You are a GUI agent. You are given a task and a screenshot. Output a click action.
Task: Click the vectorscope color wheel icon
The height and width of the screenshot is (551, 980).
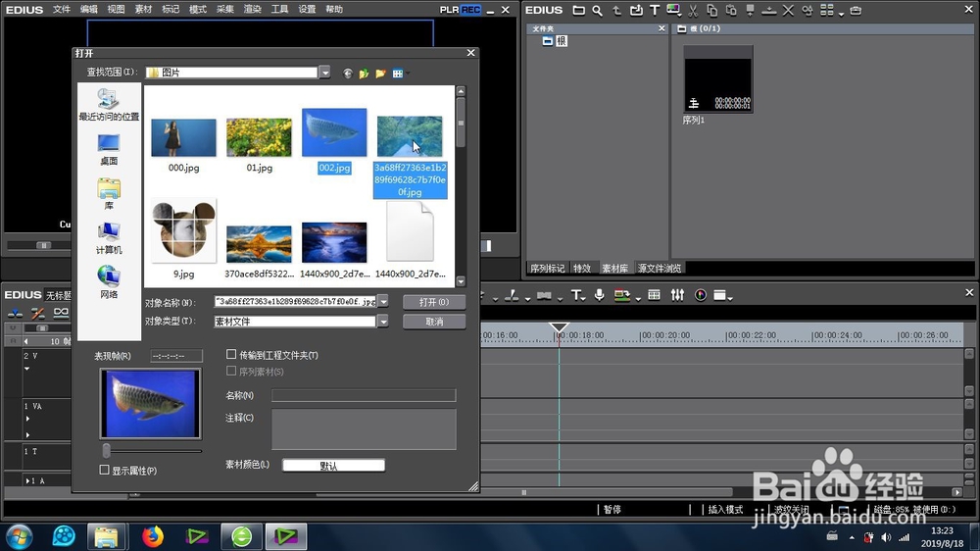(x=701, y=295)
